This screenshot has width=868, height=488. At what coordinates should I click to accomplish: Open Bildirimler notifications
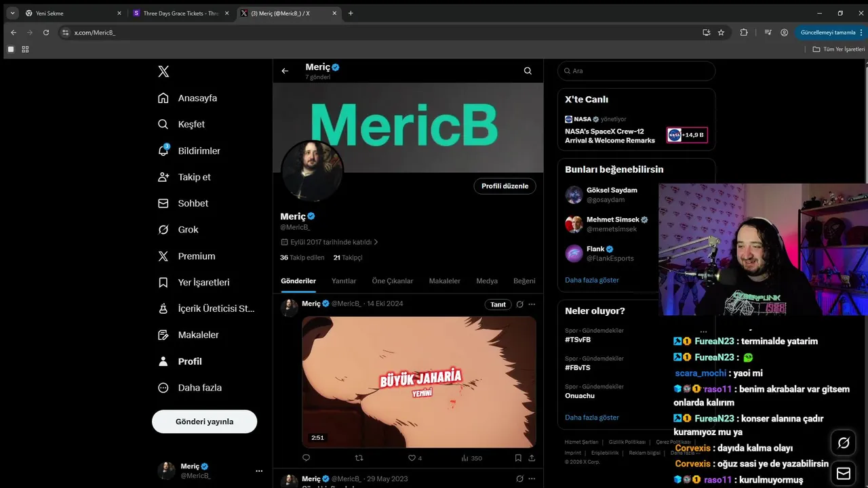tap(189, 150)
